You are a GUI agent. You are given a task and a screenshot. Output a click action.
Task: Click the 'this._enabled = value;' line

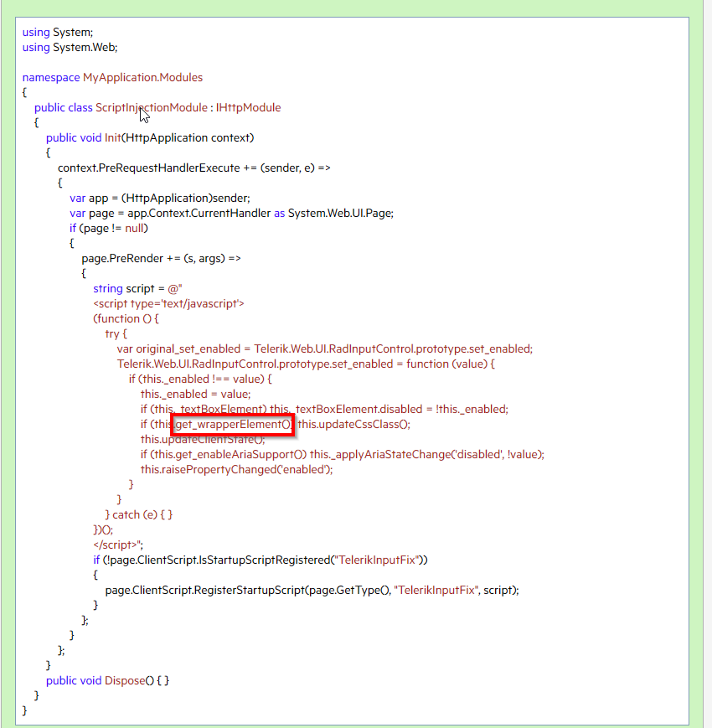pyautogui.click(x=195, y=395)
